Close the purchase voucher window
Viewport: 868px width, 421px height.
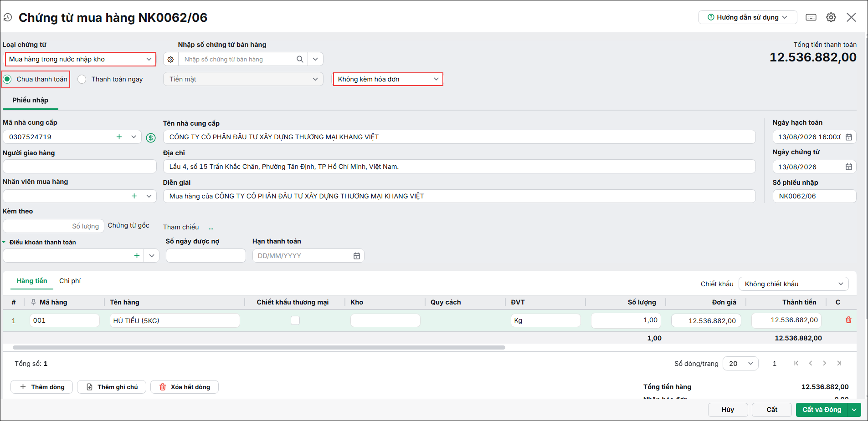pyautogui.click(x=851, y=17)
